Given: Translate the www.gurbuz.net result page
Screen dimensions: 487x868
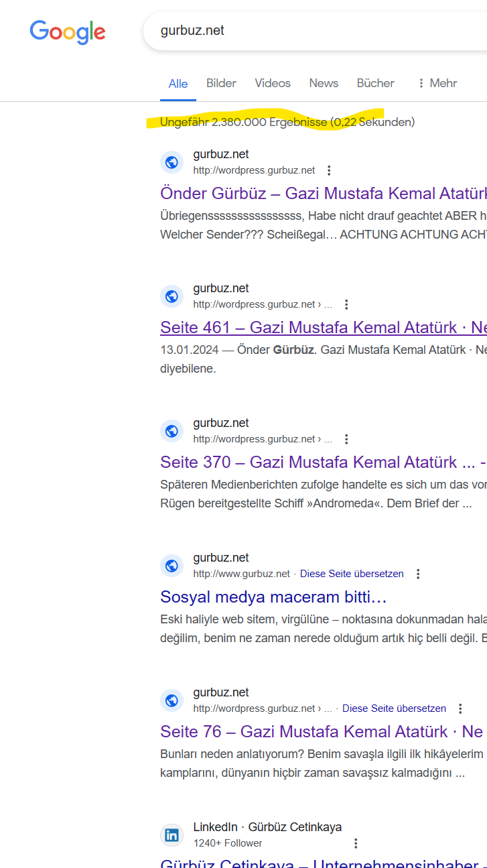Looking at the screenshot, I should 352,574.
